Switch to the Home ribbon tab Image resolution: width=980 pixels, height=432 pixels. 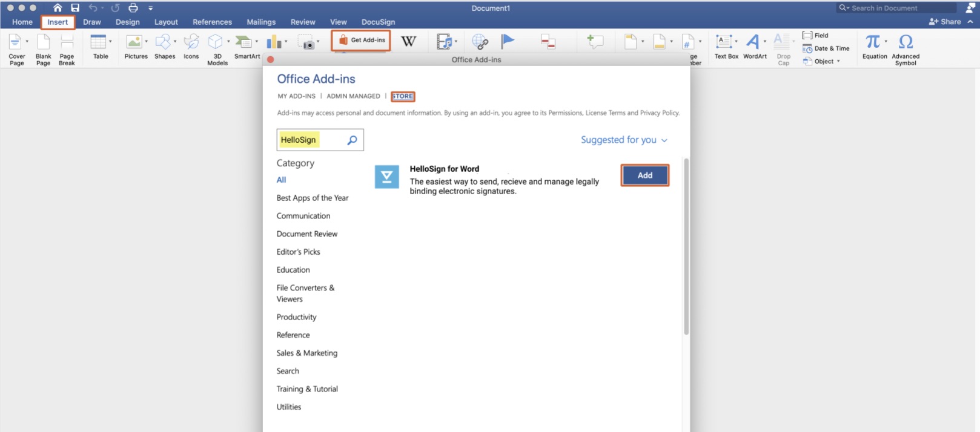coord(22,22)
